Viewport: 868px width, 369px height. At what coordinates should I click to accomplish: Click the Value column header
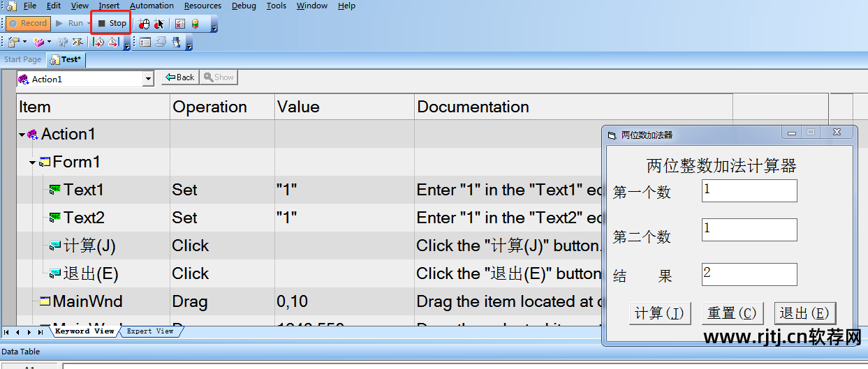344,107
